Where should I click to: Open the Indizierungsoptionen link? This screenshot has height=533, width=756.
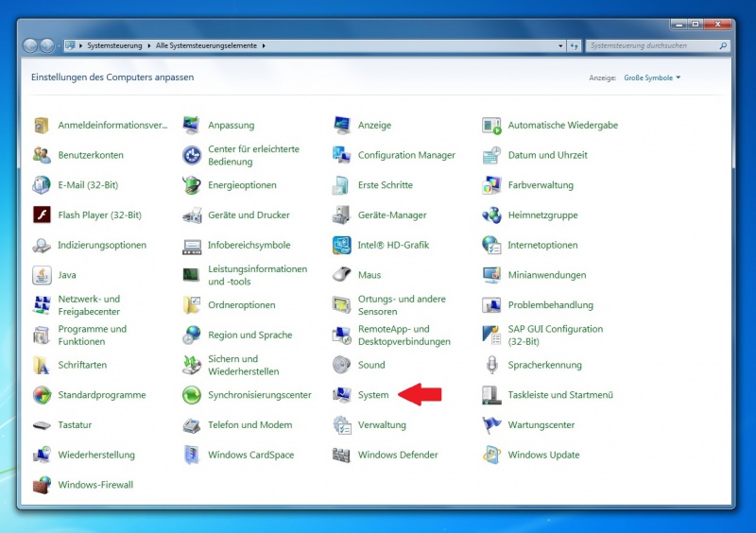102,245
